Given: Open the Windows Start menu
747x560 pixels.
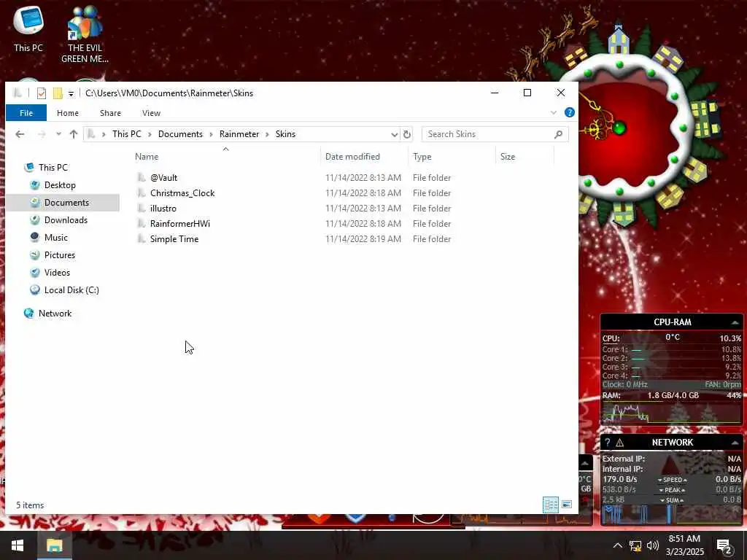Looking at the screenshot, I should [x=18, y=545].
